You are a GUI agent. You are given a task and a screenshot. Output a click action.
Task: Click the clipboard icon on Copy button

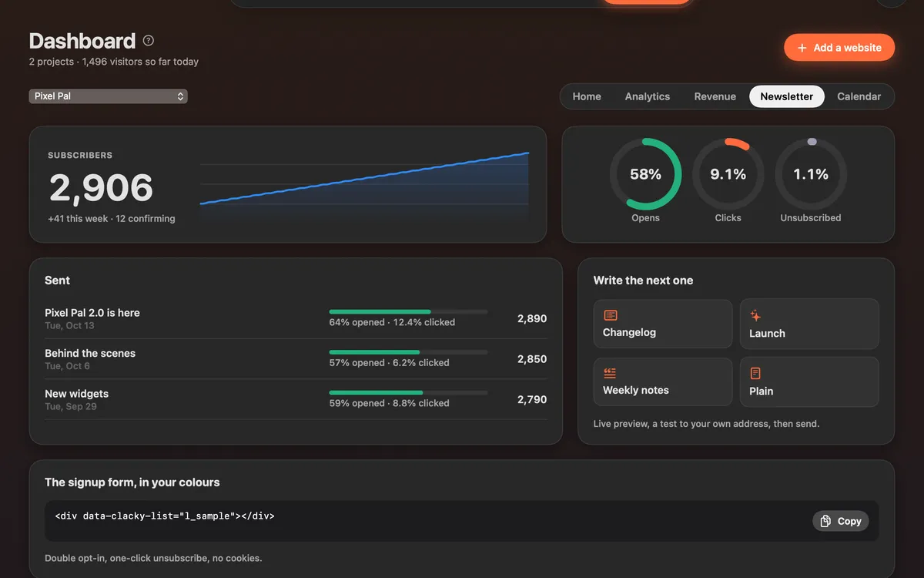click(825, 521)
